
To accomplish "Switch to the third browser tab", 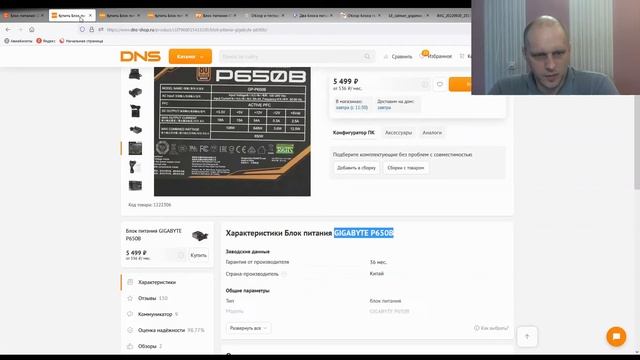I will (x=120, y=16).
